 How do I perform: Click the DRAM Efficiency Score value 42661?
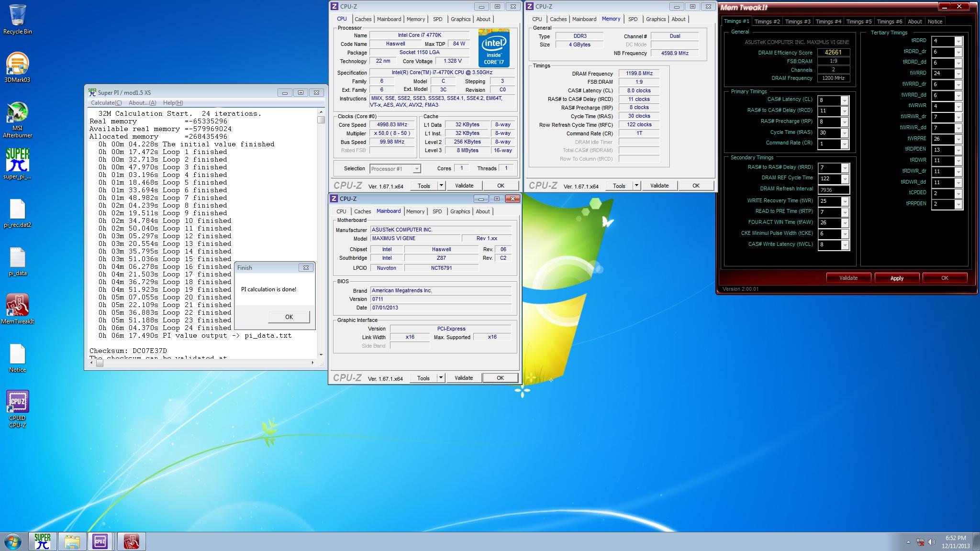click(833, 53)
